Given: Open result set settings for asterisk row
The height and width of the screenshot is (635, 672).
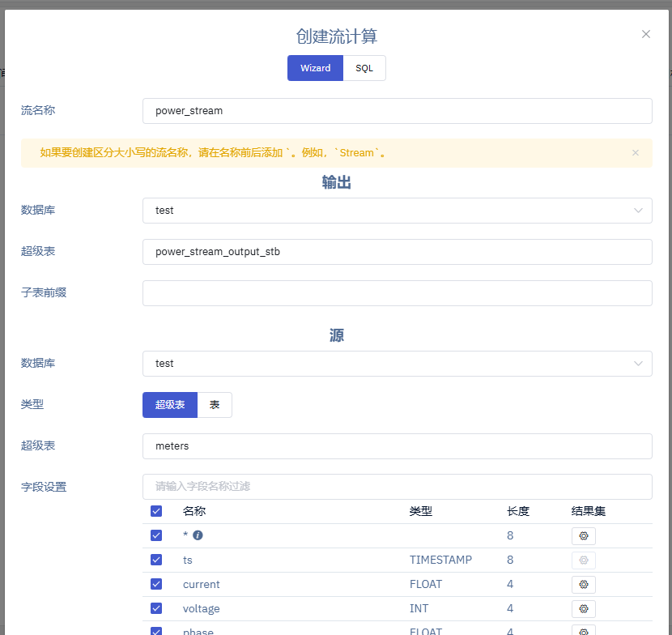Looking at the screenshot, I should [x=583, y=535].
